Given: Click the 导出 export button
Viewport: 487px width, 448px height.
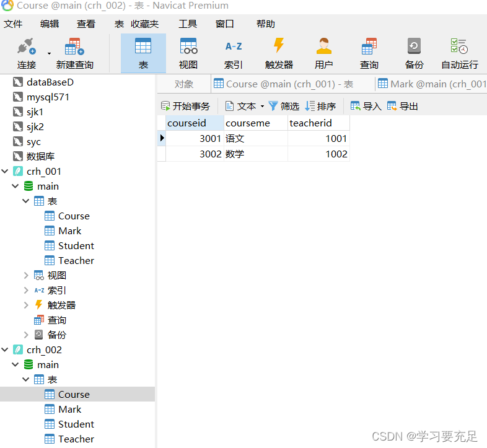Looking at the screenshot, I should [x=403, y=106].
